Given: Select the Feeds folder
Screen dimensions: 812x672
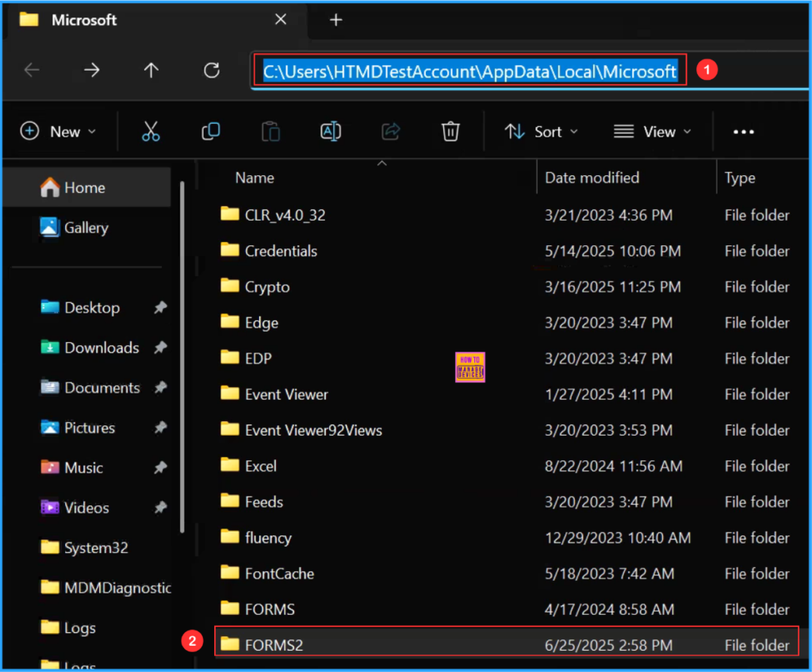Looking at the screenshot, I should tap(507, 501).
